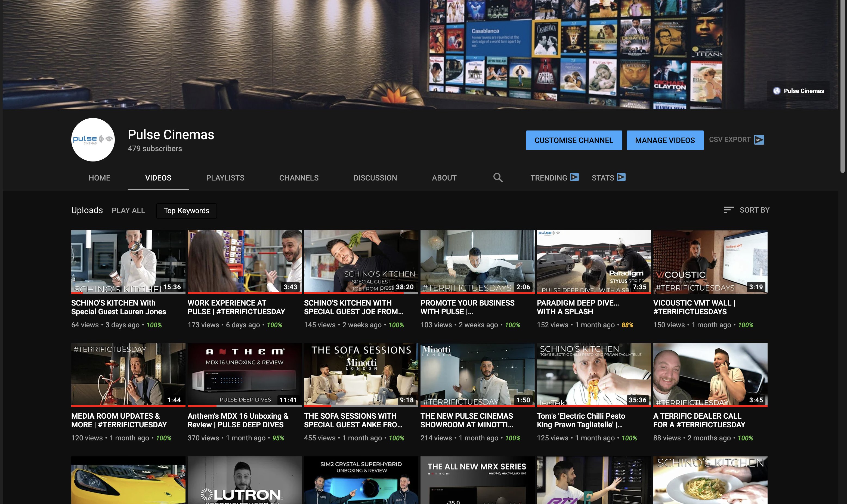
Task: Click the 35:36 duration badge
Action: pyautogui.click(x=637, y=400)
